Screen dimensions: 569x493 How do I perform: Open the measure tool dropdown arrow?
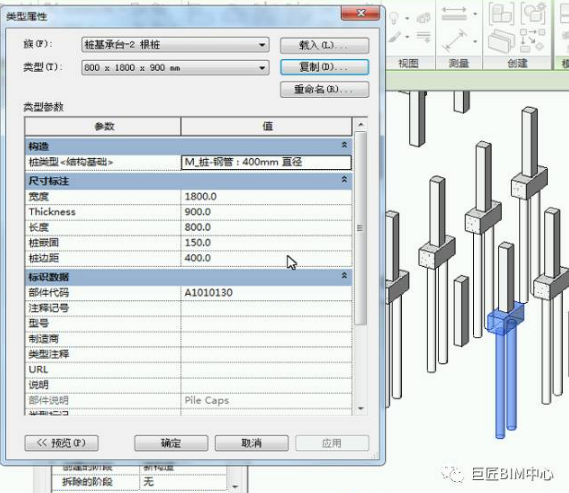tap(475, 15)
